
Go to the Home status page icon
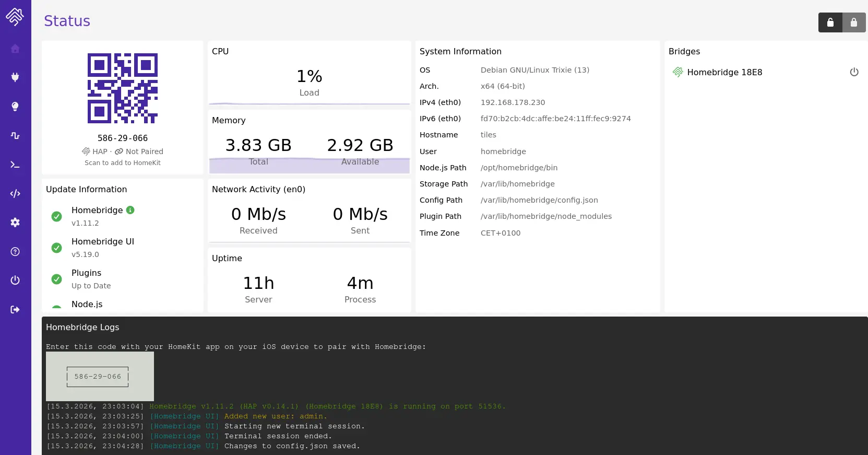pyautogui.click(x=15, y=49)
